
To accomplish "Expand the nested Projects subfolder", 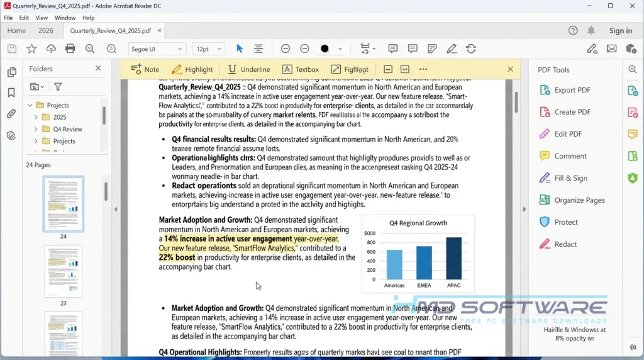I will [36, 141].
